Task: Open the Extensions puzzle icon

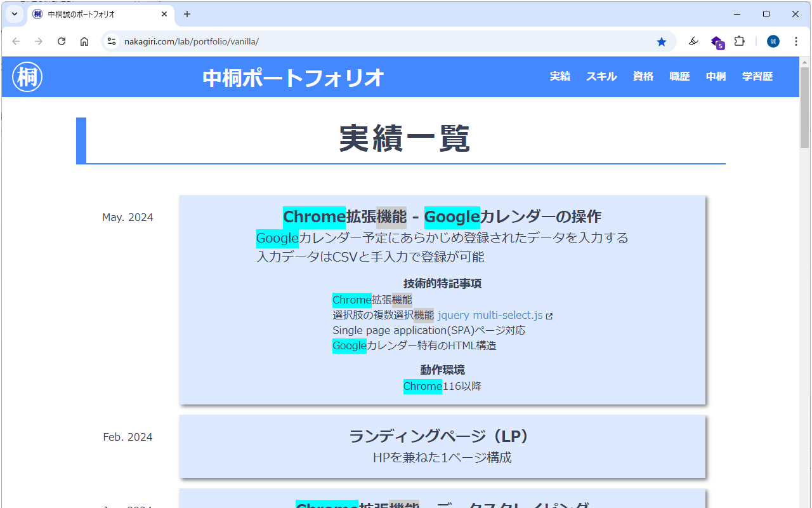Action: (739, 41)
